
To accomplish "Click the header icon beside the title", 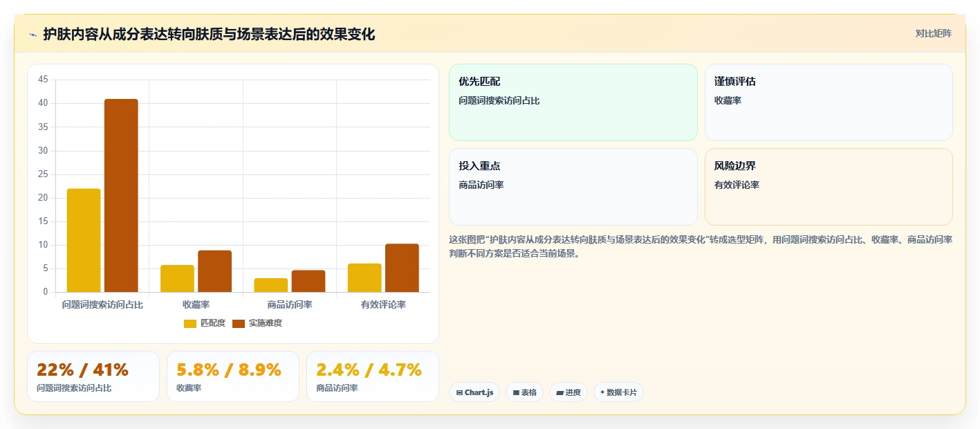I will click(33, 35).
